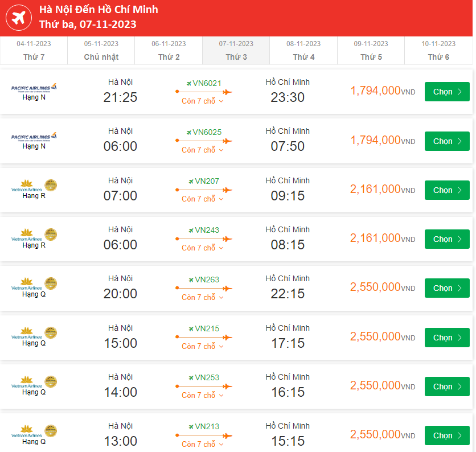Image resolution: width=476 pixels, height=452 pixels.
Task: Click the Vietnam Airlines logo for flight VN263
Action: 34,283
